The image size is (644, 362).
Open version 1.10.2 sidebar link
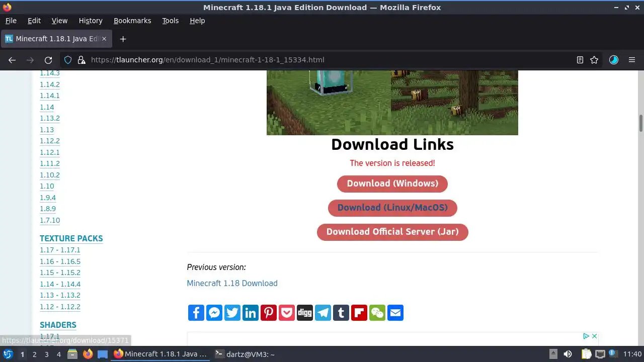pyautogui.click(x=50, y=175)
